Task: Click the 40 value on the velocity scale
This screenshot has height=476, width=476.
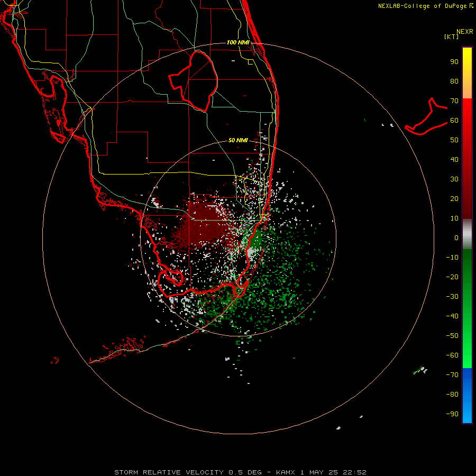Action: tap(454, 160)
